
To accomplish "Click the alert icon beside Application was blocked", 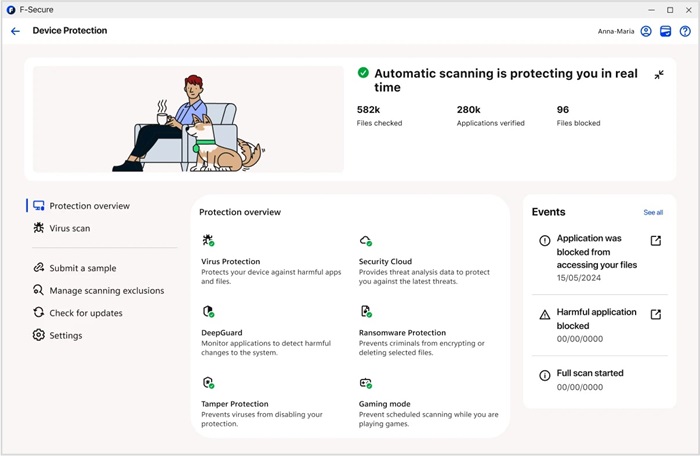I will coord(545,241).
